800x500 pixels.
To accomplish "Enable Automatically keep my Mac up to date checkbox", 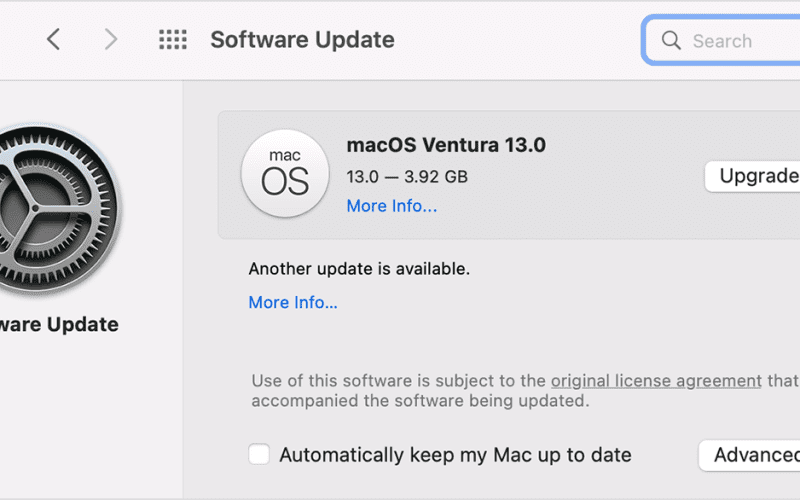I will (x=259, y=454).
